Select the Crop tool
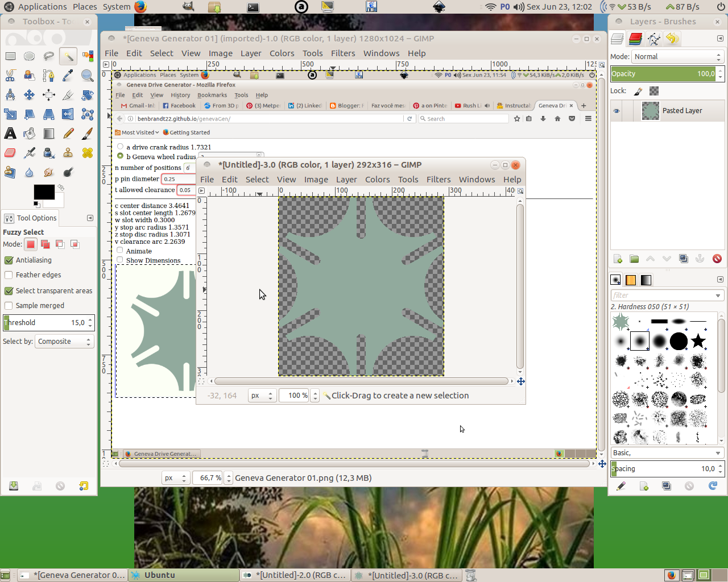The width and height of the screenshot is (728, 582). tap(68, 94)
